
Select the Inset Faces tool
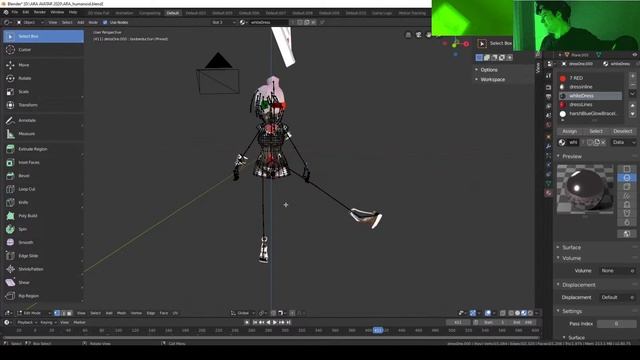pyautogui.click(x=43, y=162)
